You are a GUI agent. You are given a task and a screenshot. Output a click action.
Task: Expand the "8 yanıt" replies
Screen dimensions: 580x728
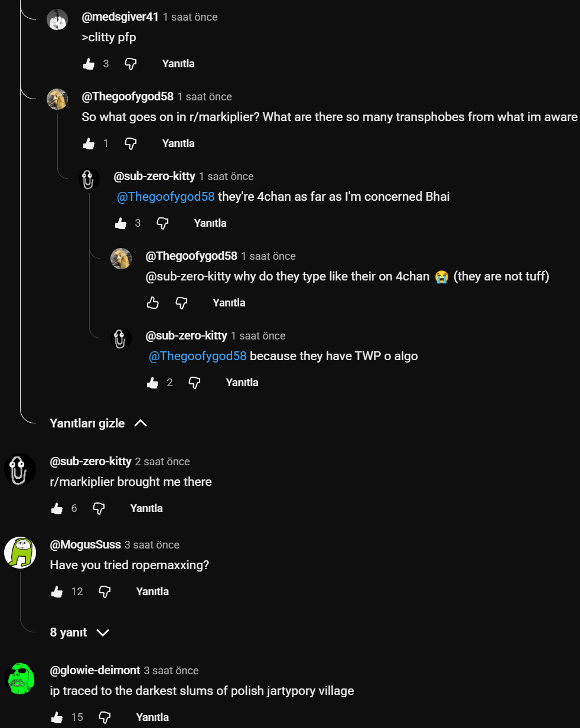tap(69, 632)
